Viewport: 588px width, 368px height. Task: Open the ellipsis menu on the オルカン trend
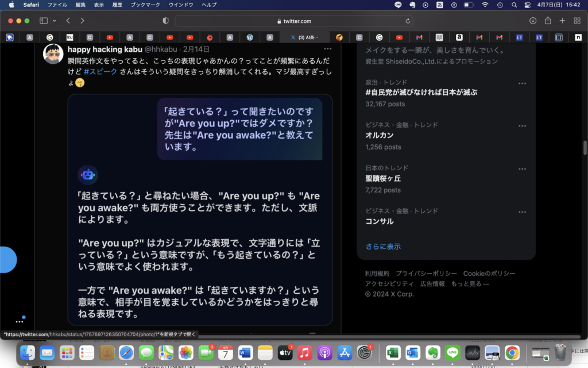pos(522,125)
